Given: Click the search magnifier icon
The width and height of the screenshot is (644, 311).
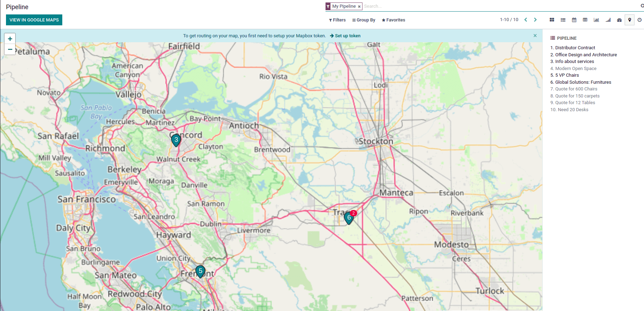Looking at the screenshot, I should 642,6.
